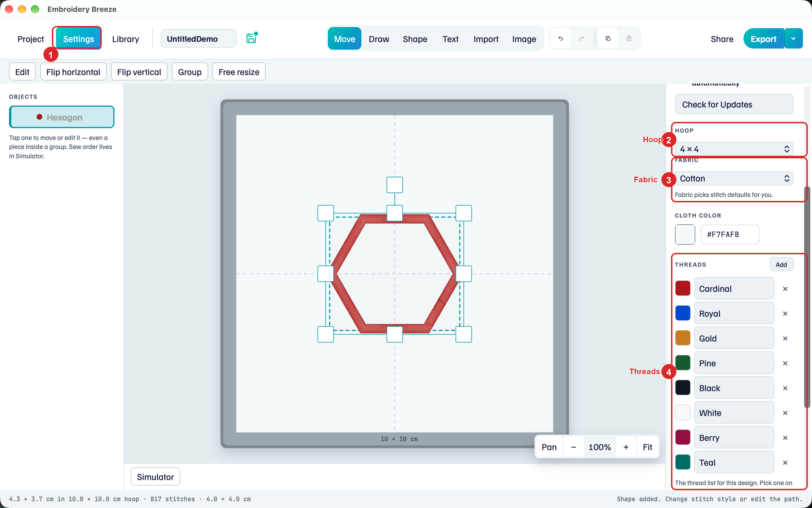812x508 pixels.
Task: Click the Share button
Action: (x=722, y=39)
